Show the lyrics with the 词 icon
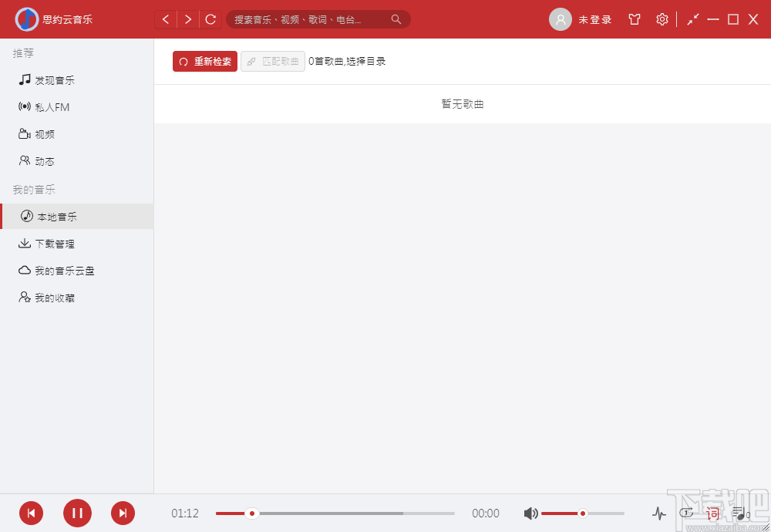 click(x=712, y=513)
